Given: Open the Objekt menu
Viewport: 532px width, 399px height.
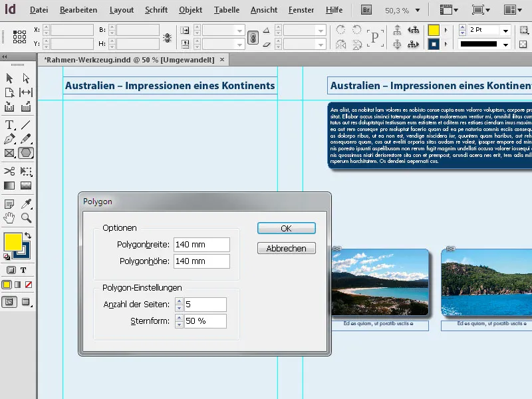Looking at the screenshot, I should (190, 10).
